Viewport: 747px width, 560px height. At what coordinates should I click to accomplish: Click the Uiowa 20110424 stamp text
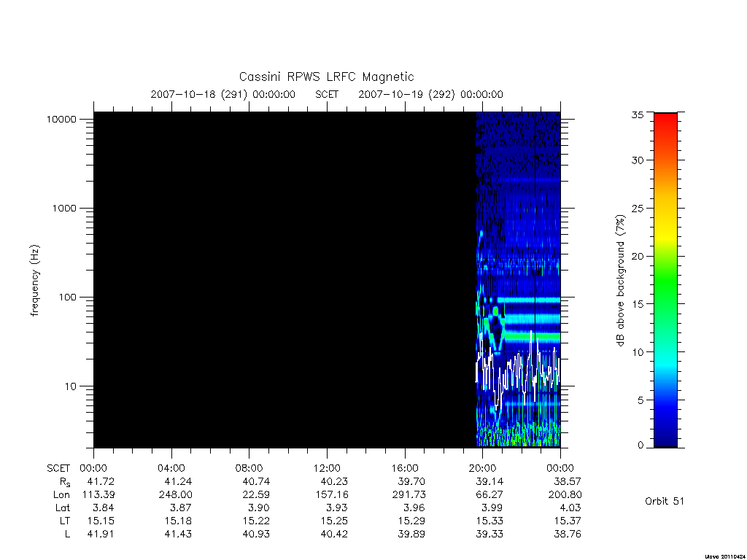[724, 556]
